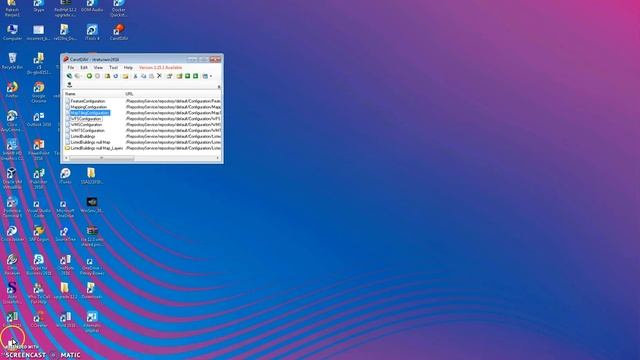Open the SAP Logon desktop shortcut
This screenshot has height=360, width=640.
click(39, 233)
